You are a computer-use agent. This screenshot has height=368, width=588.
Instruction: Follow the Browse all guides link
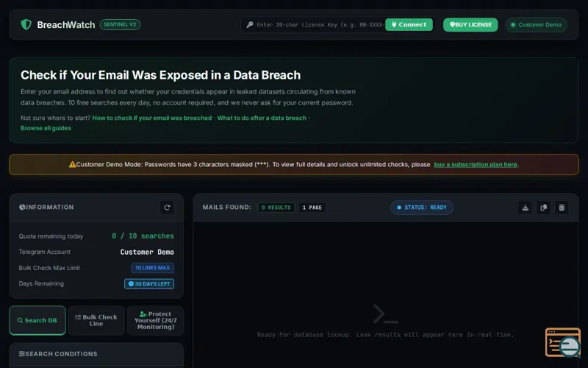(46, 128)
